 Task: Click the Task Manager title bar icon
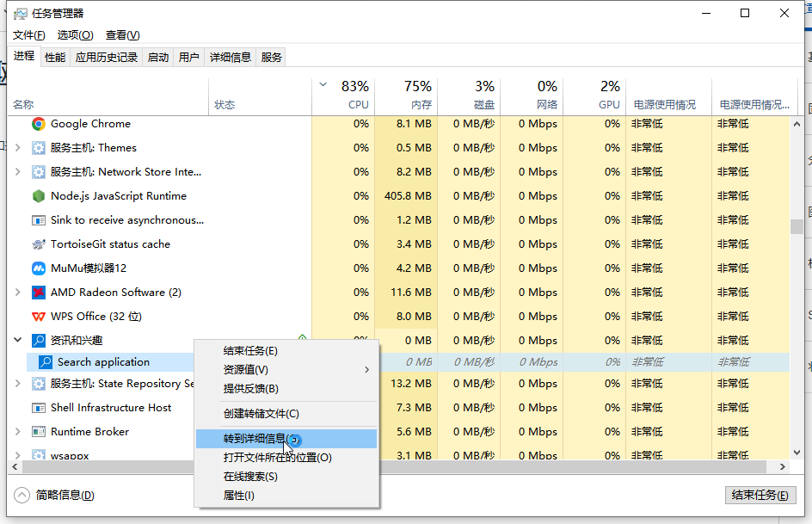point(20,14)
